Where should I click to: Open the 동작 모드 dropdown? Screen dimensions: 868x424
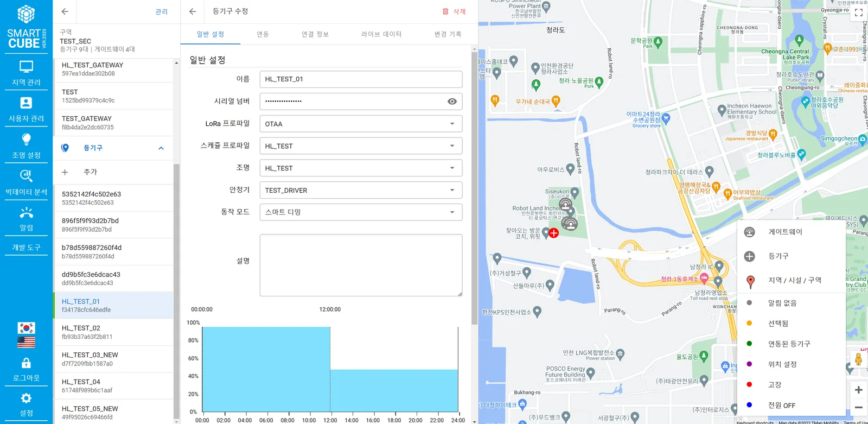(361, 212)
